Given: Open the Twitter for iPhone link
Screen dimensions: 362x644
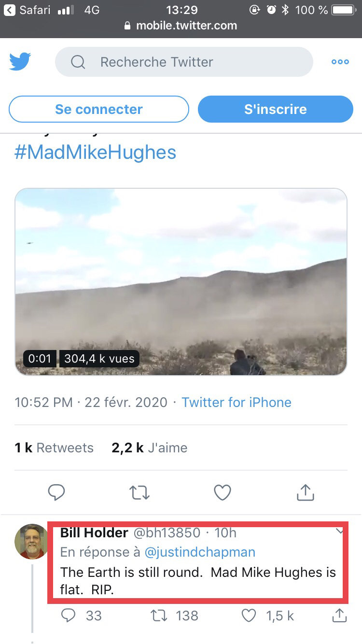Looking at the screenshot, I should pos(237,402).
